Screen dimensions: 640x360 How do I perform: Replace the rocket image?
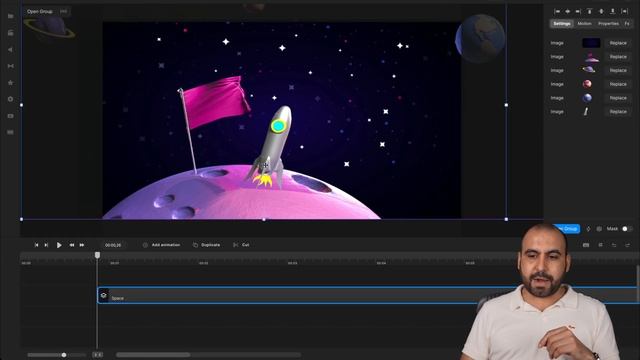coord(618,111)
